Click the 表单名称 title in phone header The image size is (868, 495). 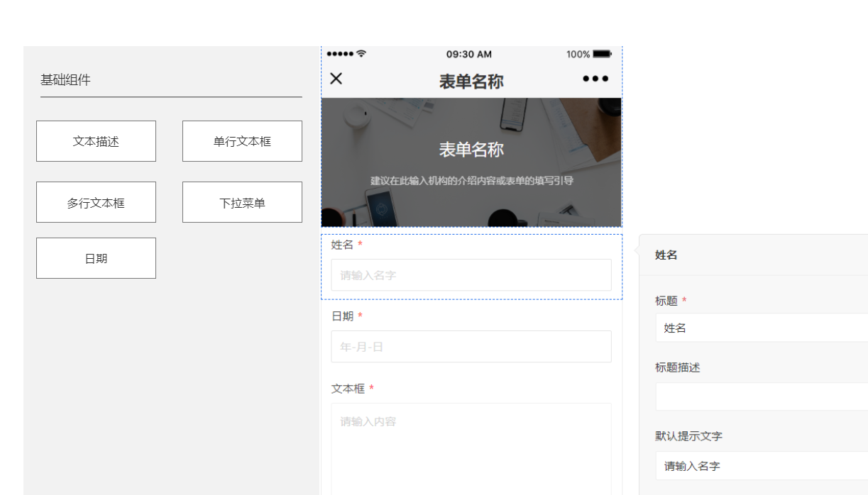(471, 81)
